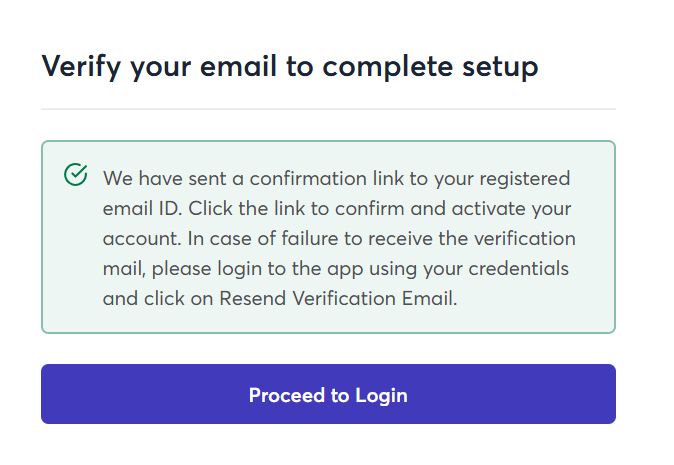Click the line starting 'email ID. Click the link'

336,209
